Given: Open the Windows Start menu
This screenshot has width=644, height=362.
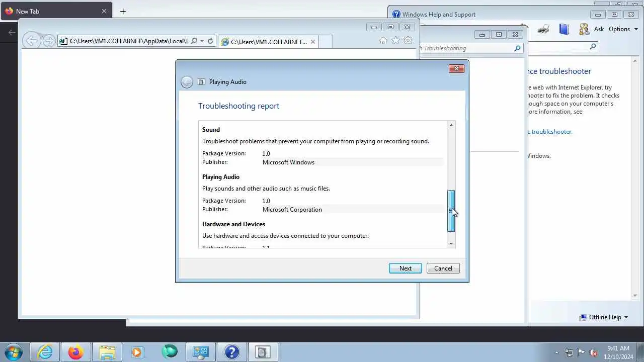Looking at the screenshot, I should coord(14,352).
